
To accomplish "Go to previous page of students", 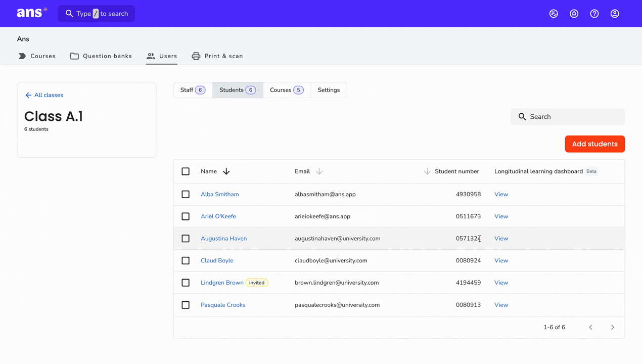I will (x=590, y=327).
